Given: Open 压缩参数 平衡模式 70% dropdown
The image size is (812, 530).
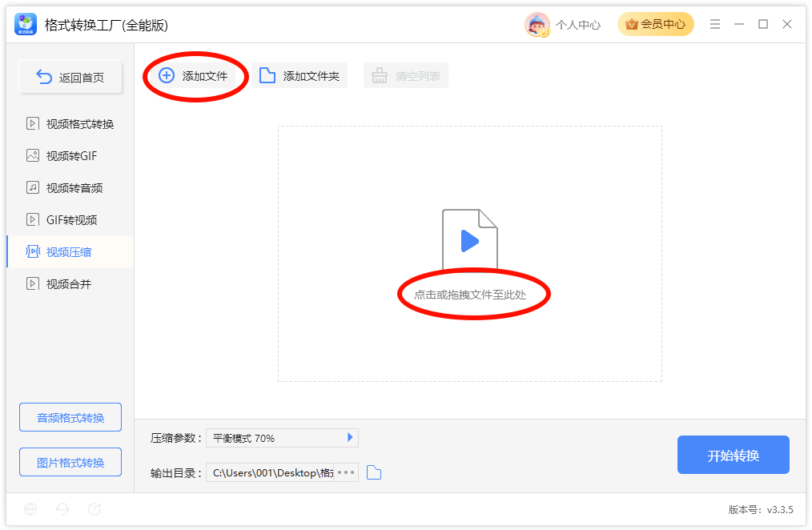Looking at the screenshot, I should point(282,438).
